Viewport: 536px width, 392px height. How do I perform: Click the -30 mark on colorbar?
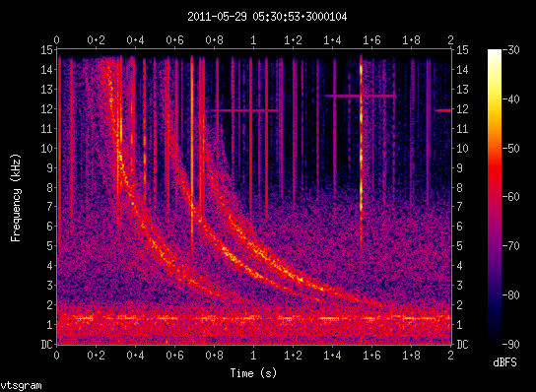point(511,50)
